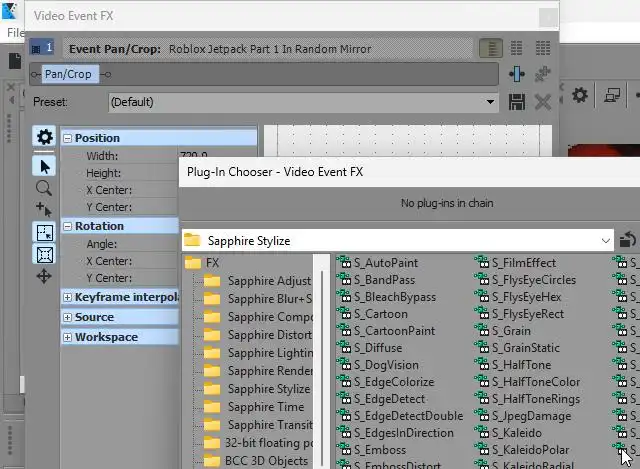Select the add-point cursor tool
Screen dimensions: 640x469
(x=44, y=209)
